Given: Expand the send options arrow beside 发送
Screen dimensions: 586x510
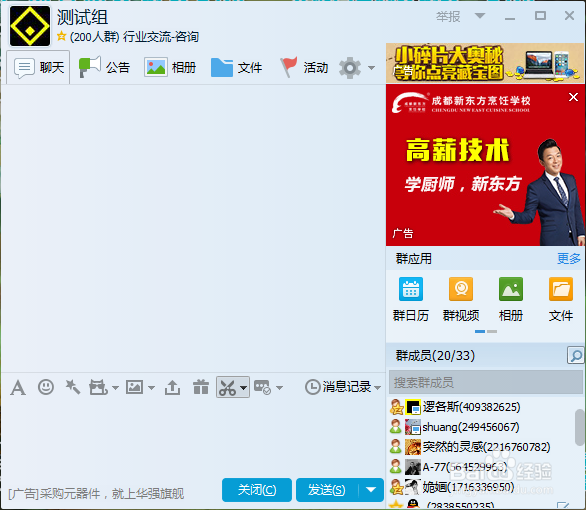Looking at the screenshot, I should (x=371, y=490).
